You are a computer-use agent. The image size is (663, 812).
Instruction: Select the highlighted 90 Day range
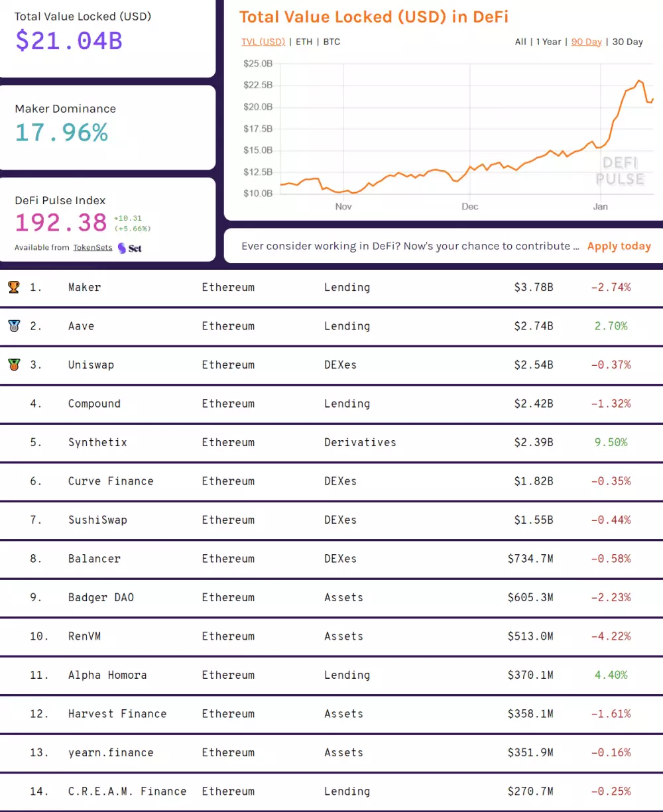(x=586, y=41)
